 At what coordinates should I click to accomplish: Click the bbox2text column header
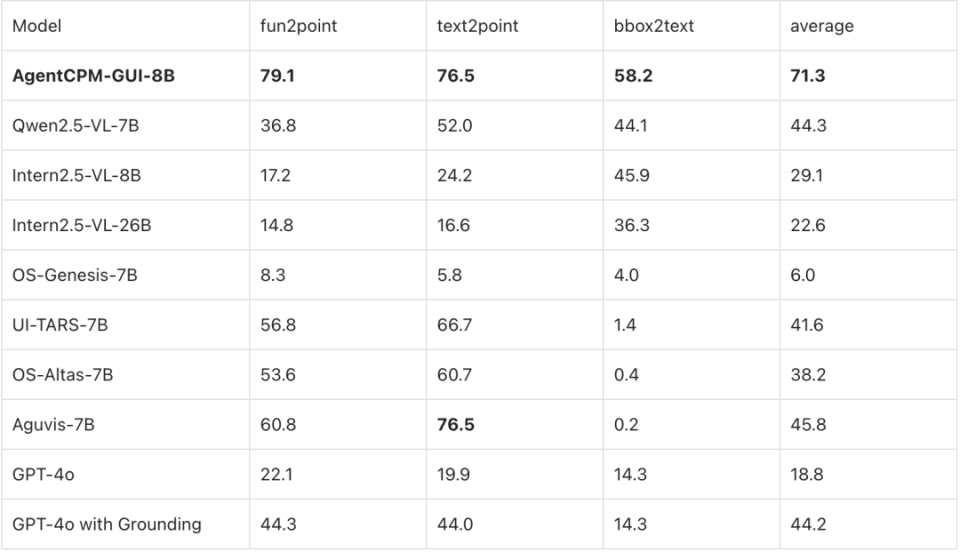pos(654,26)
